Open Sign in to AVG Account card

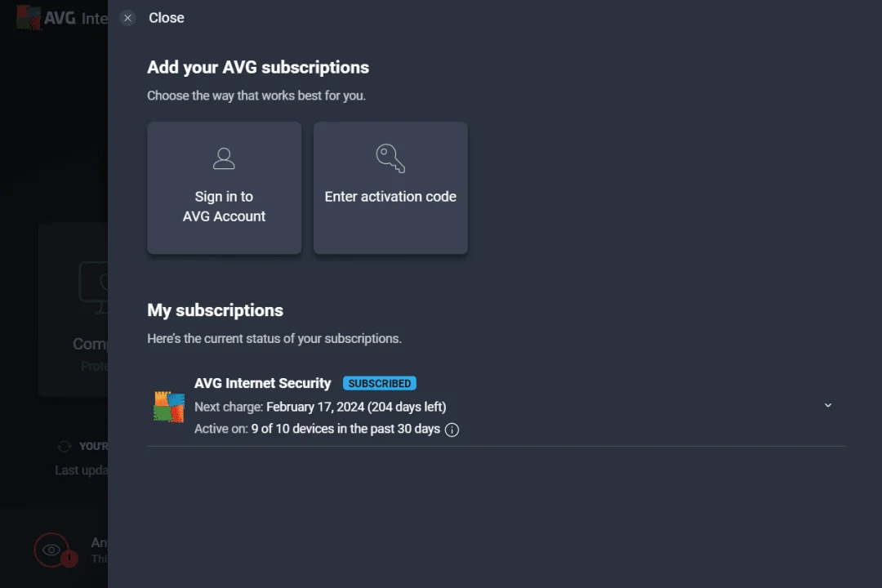tap(224, 188)
